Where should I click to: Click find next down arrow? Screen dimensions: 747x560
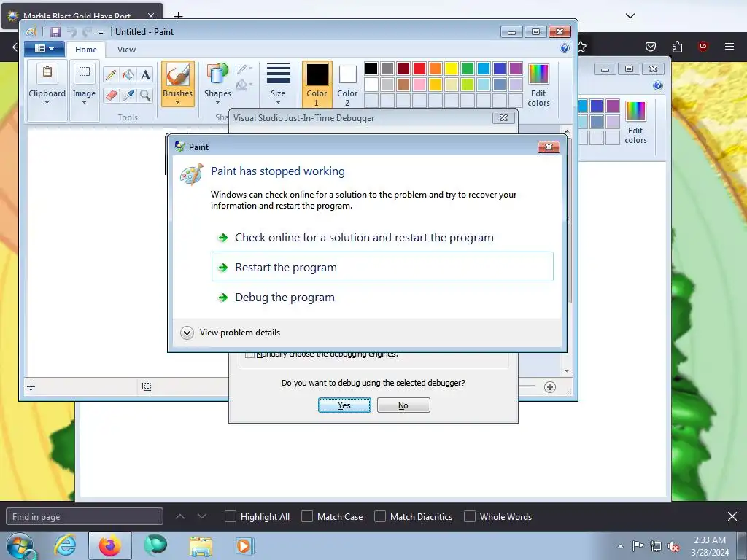202,516
